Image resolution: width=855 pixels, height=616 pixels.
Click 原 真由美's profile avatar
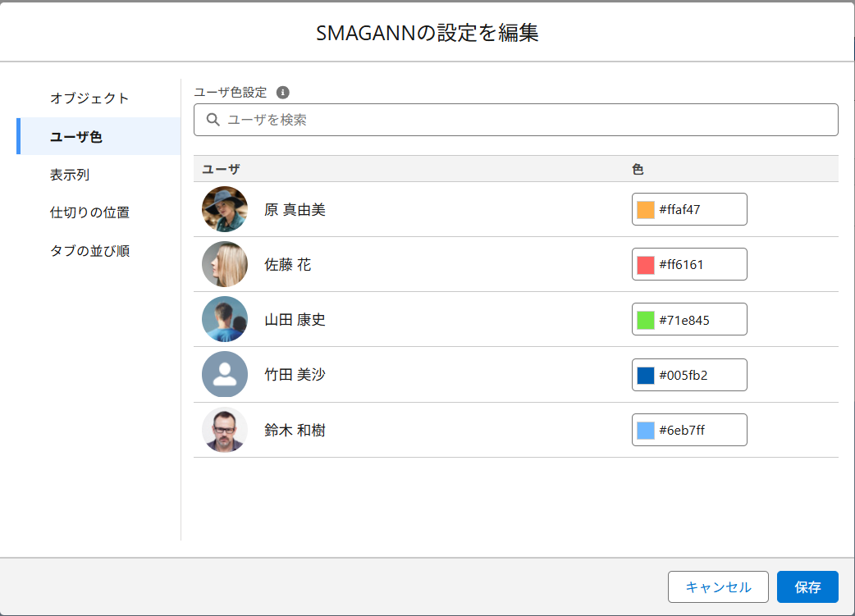(225, 209)
